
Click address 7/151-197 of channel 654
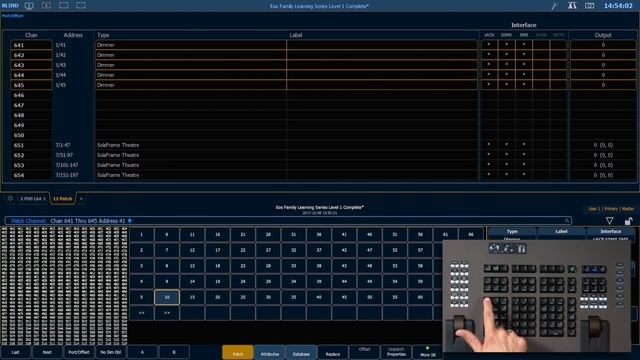click(67, 175)
